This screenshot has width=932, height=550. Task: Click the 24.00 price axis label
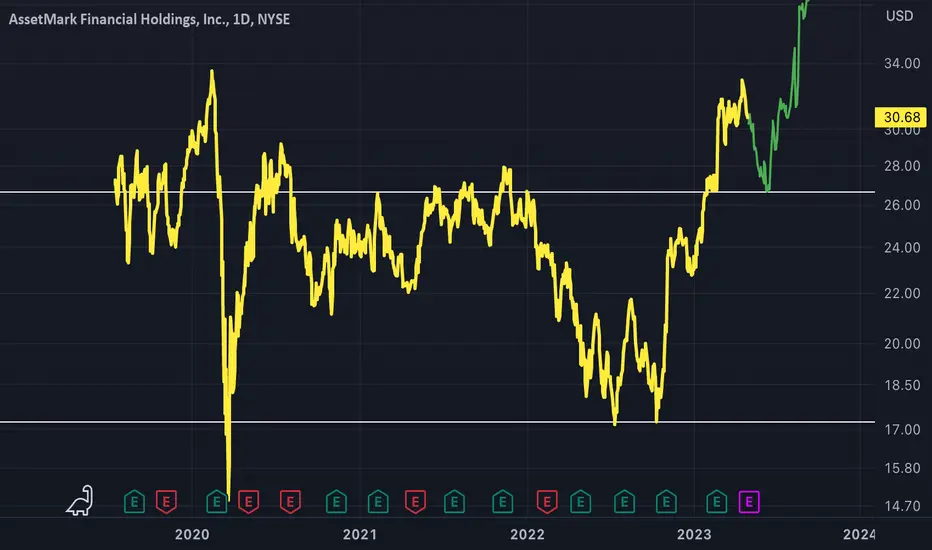click(x=902, y=247)
